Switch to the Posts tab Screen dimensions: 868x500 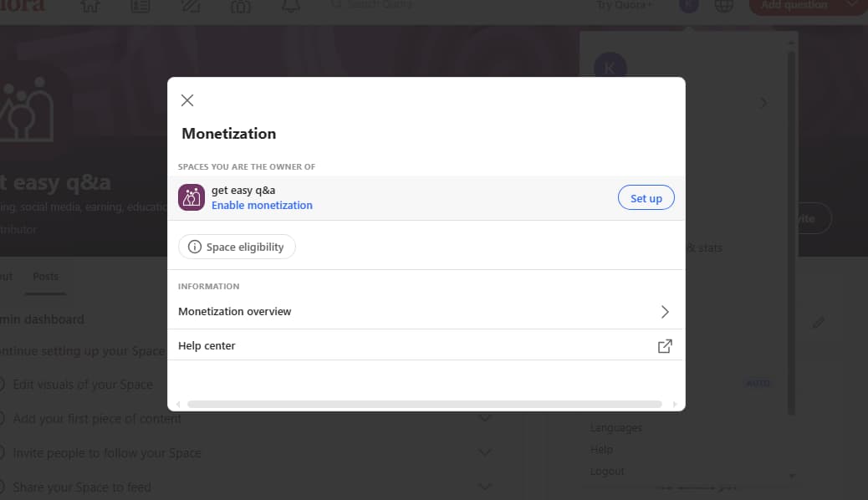tap(45, 276)
